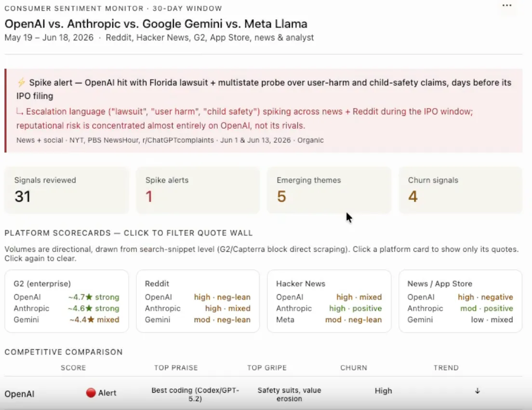
Task: Filter quotes by the Reddit platform card
Action: (x=198, y=301)
